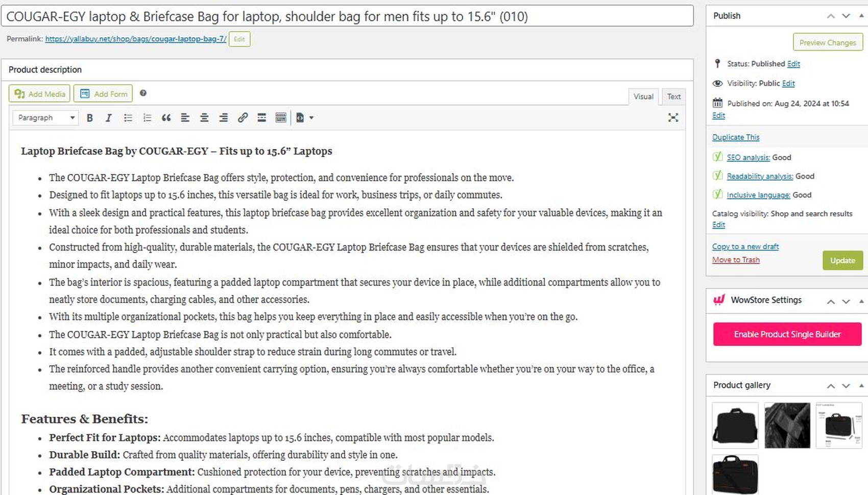Collapse the Publish panel
868x495 pixels.
coord(861,16)
